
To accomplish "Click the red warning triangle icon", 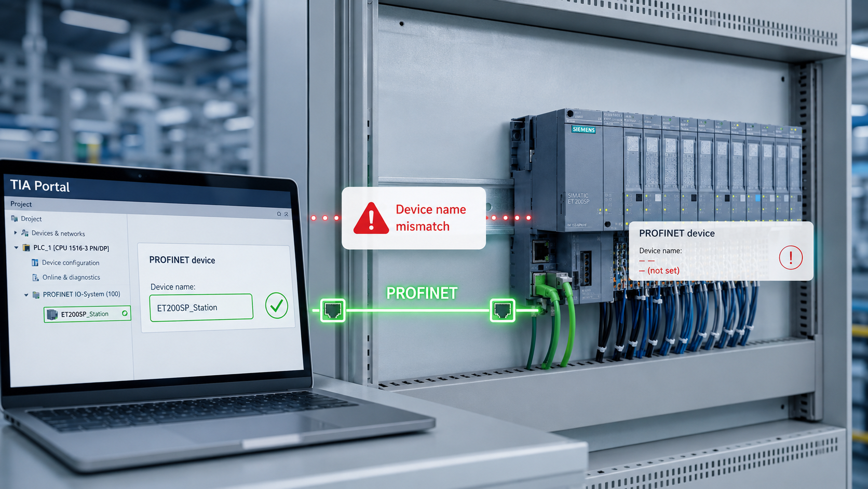I will tap(371, 218).
